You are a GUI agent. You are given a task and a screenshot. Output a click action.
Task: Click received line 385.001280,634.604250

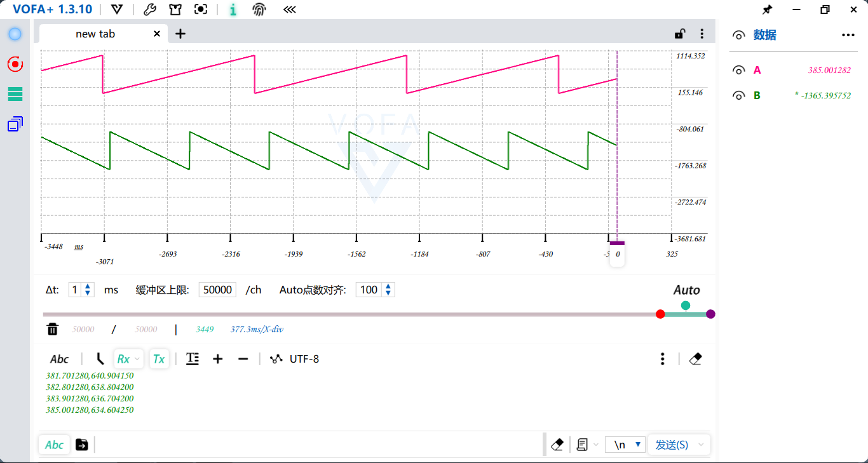[x=90, y=410]
